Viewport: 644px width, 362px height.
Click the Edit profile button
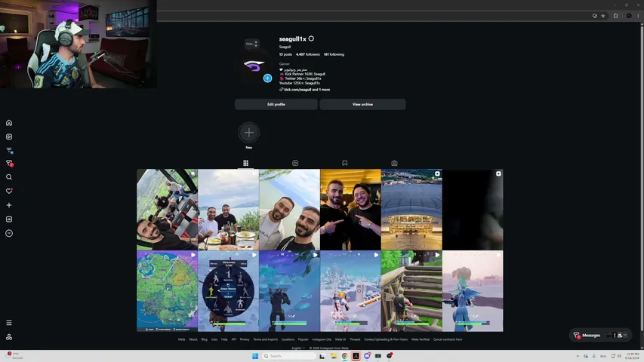coord(276,104)
